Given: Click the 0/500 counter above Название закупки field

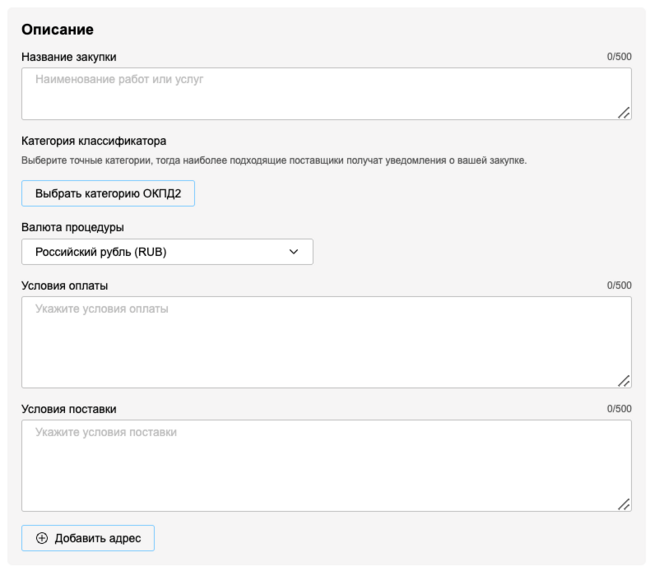Looking at the screenshot, I should 619,57.
